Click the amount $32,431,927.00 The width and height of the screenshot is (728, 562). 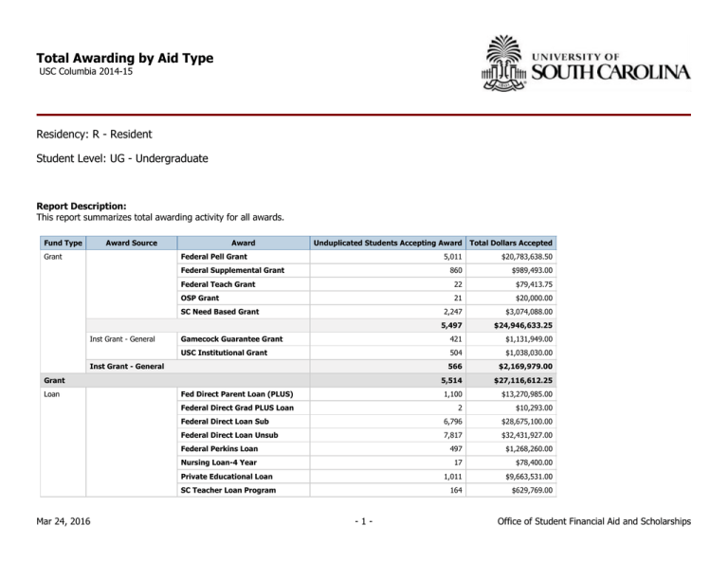(x=527, y=435)
